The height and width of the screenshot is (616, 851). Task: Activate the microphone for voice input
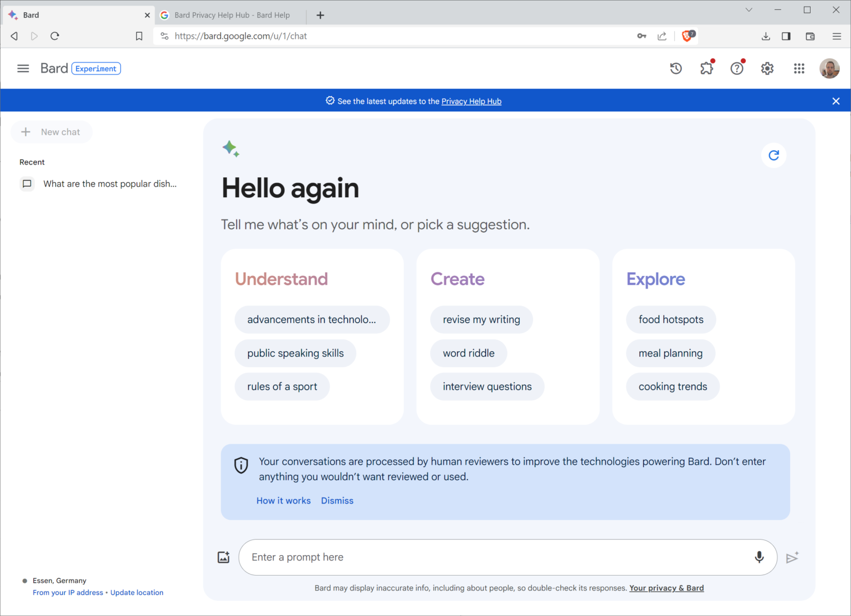click(x=759, y=557)
